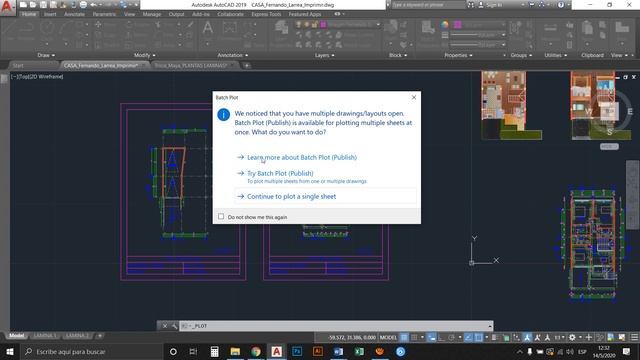Switch to the Output ribbon tab
The height and width of the screenshot is (360, 640).
point(176,14)
